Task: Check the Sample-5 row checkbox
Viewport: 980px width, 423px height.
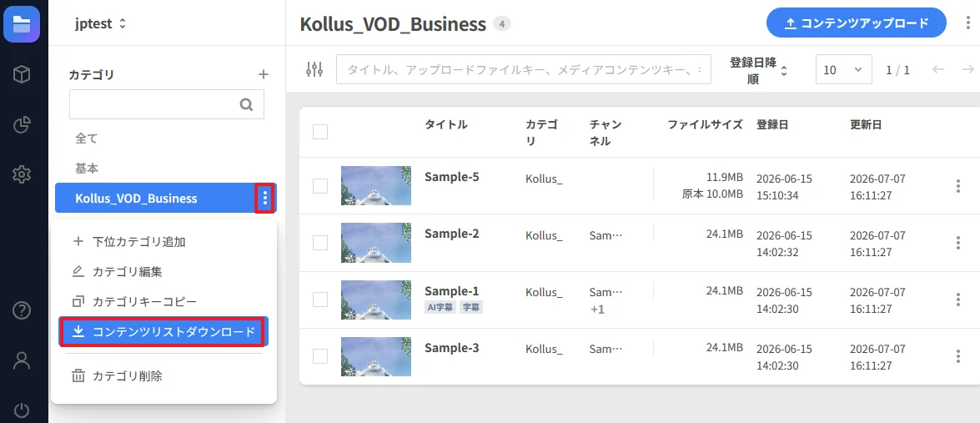Action: tap(320, 185)
